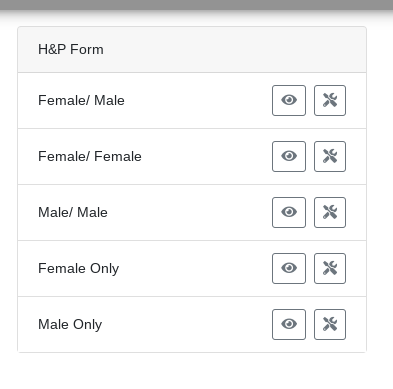This screenshot has width=393, height=389.
Task: Select the Male Only list item
Action: [x=70, y=324]
